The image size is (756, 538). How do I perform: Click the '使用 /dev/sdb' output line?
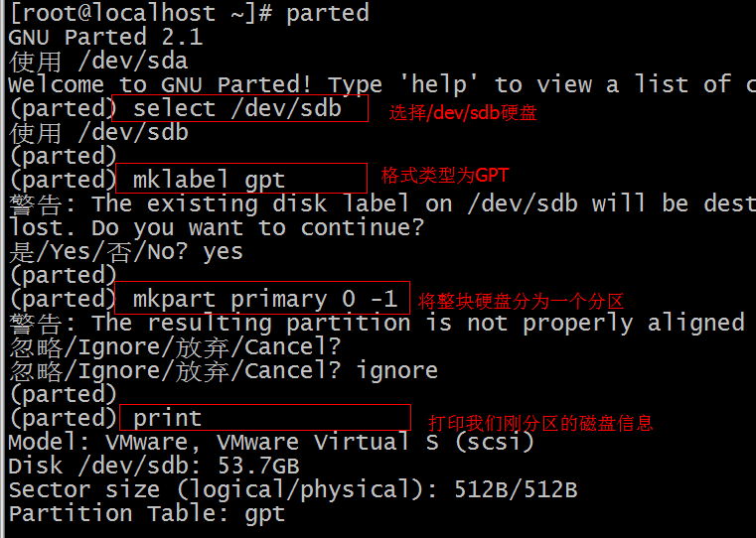click(x=99, y=132)
